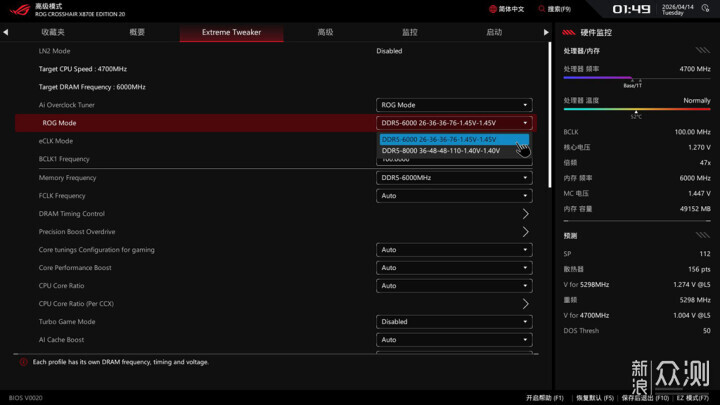The image size is (720, 405).
Task: Click the 保存后退出 (F10) button
Action: click(x=645, y=398)
